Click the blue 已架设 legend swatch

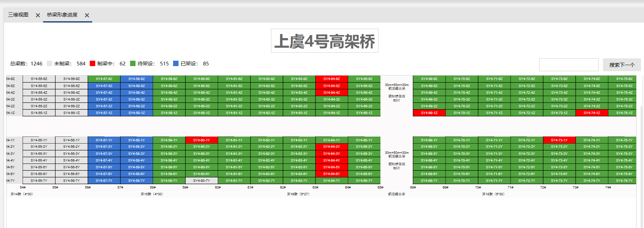click(x=176, y=63)
